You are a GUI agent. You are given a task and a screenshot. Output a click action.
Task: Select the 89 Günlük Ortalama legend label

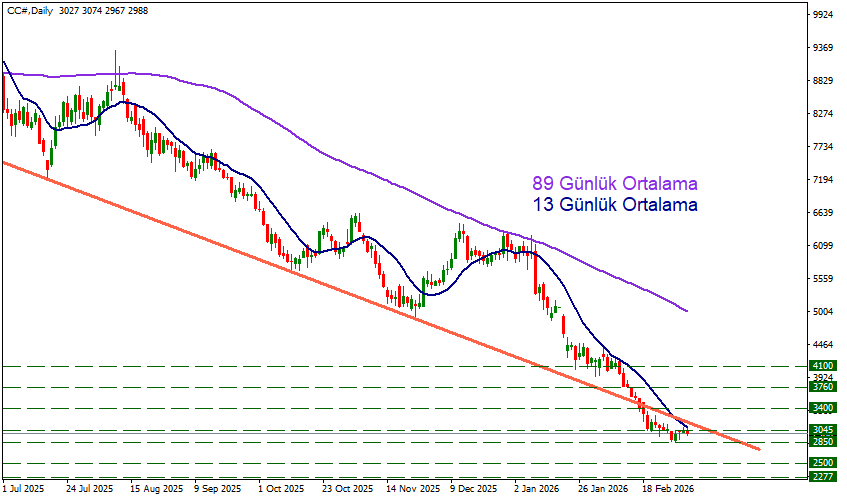[613, 184]
